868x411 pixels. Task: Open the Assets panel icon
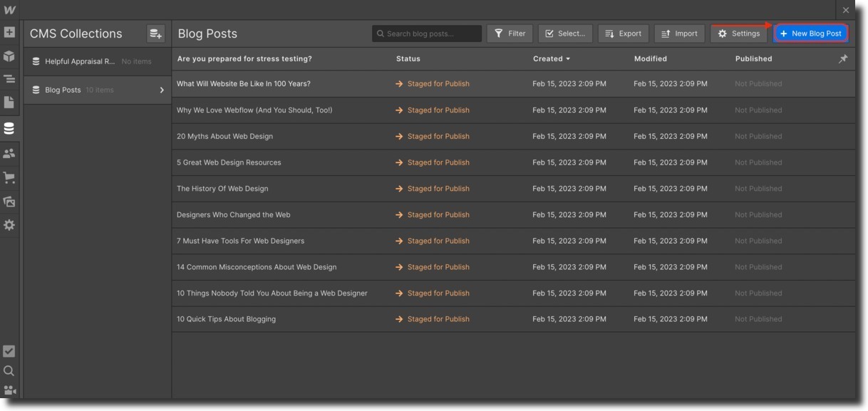pos(9,202)
